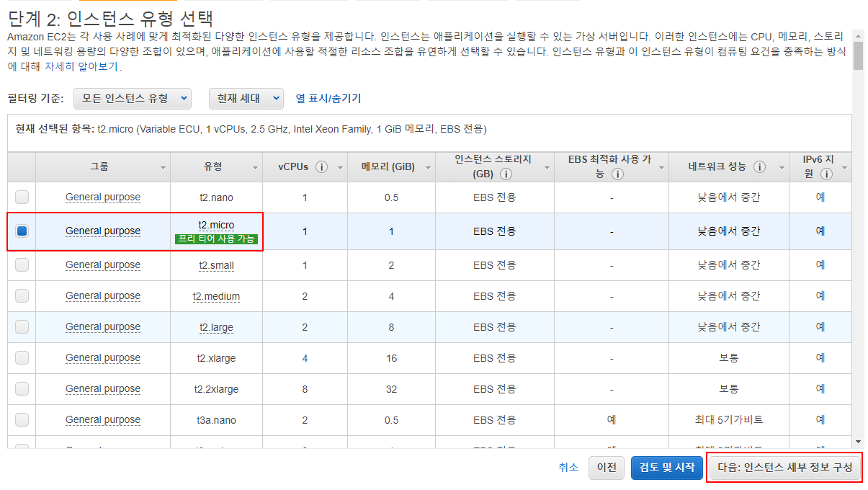This screenshot has width=868, height=490.
Task: Proceed with 다음: 인스턴스 세부 정보 구성
Action: (785, 468)
